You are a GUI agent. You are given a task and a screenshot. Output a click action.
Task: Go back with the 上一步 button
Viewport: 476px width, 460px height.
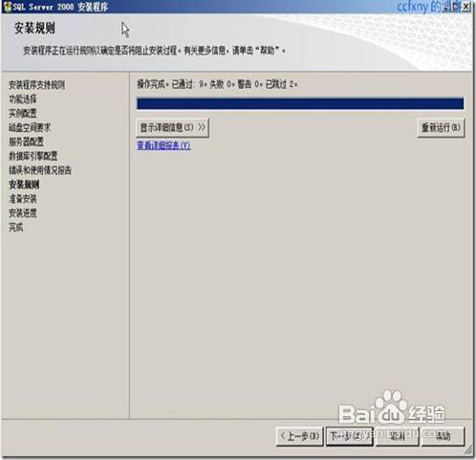(300, 436)
